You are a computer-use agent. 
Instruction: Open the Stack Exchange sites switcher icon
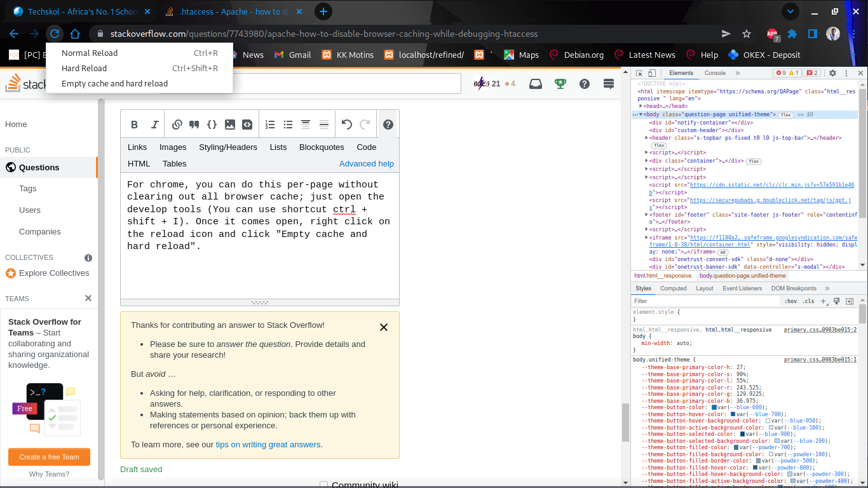(x=609, y=83)
